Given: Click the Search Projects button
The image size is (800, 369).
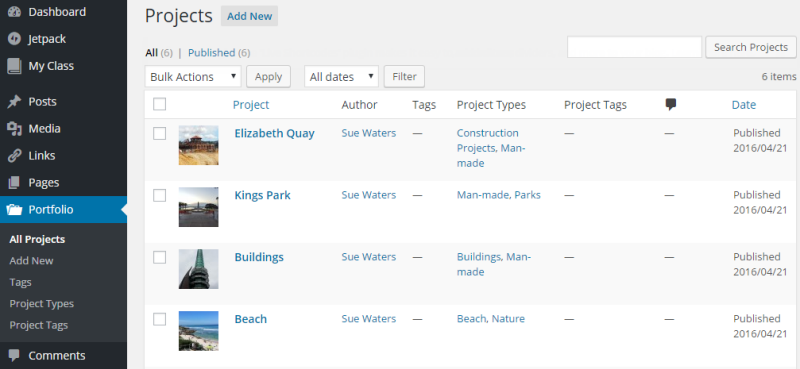Looking at the screenshot, I should [751, 47].
